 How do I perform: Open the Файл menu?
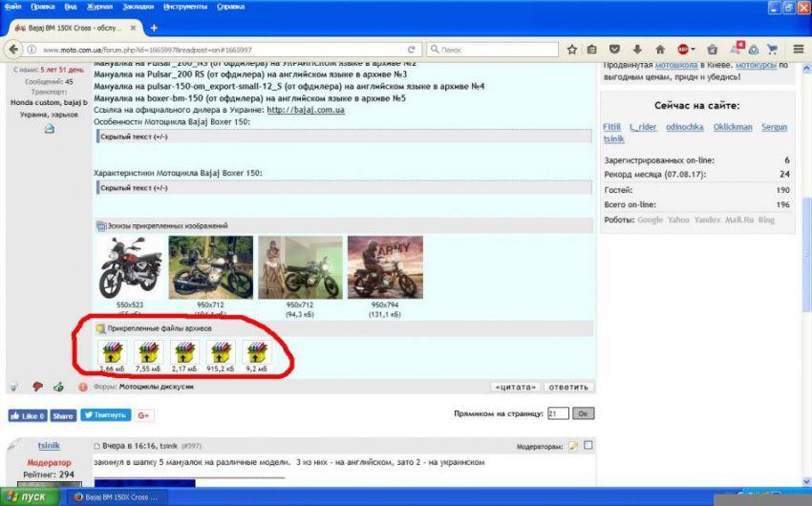pyautogui.click(x=13, y=7)
